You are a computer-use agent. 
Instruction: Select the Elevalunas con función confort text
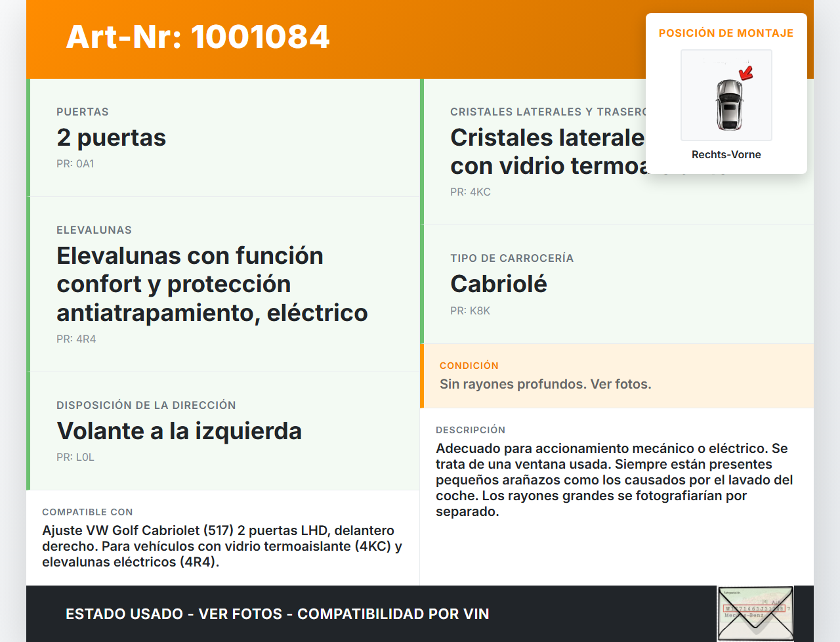tap(213, 284)
